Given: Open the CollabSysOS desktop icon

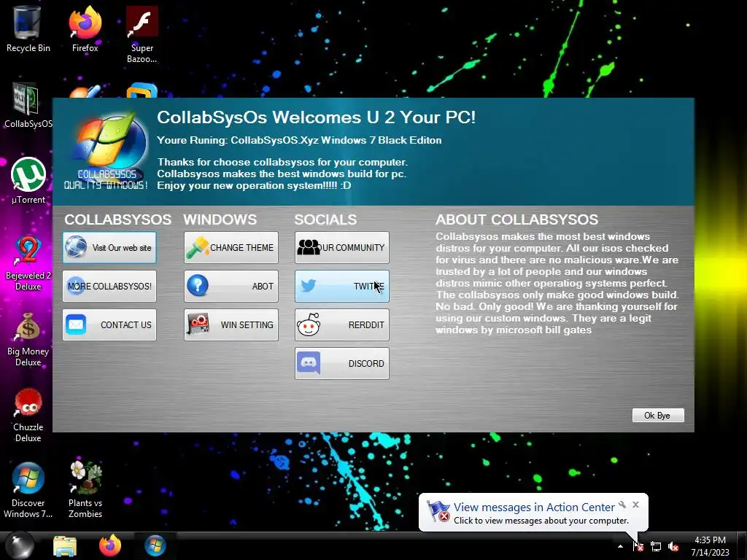Looking at the screenshot, I should [28, 106].
